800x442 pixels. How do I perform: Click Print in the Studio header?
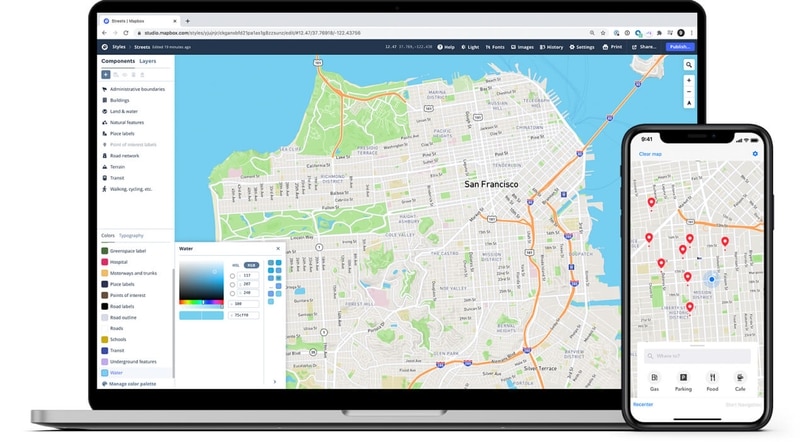(612, 47)
